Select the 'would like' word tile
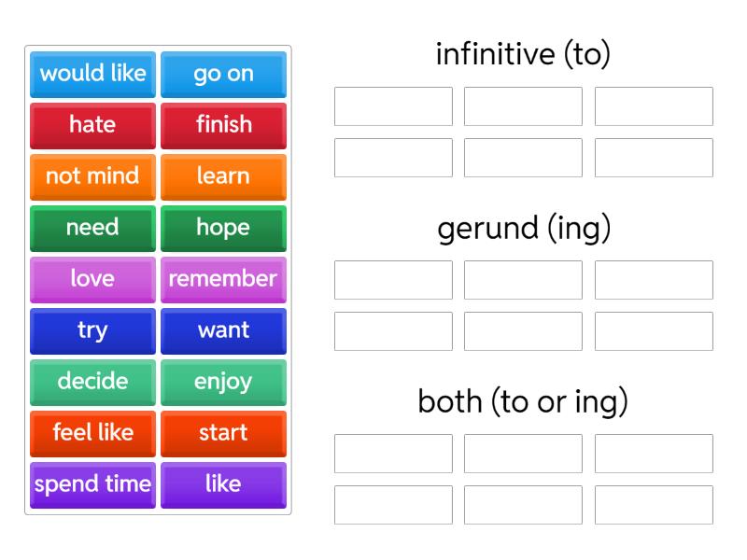 click(x=92, y=75)
